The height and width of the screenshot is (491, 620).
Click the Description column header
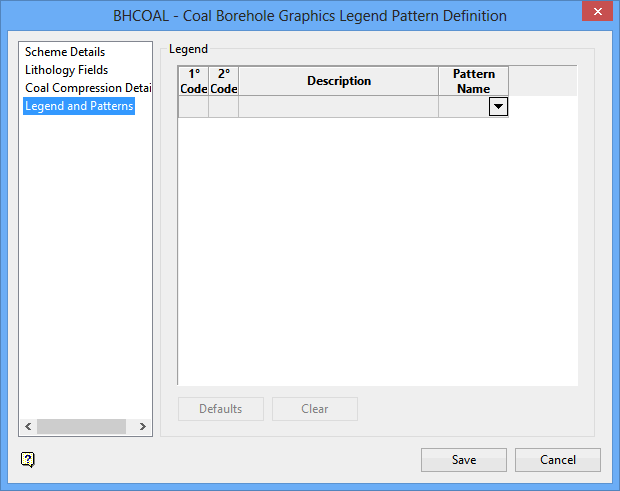(x=338, y=81)
